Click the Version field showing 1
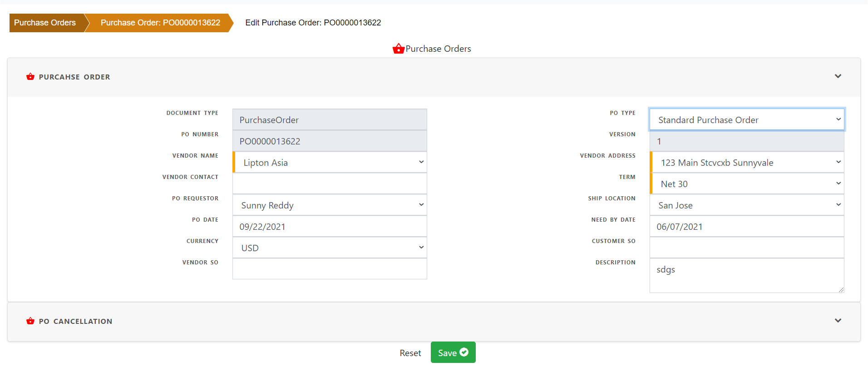The image size is (868, 382). (747, 141)
